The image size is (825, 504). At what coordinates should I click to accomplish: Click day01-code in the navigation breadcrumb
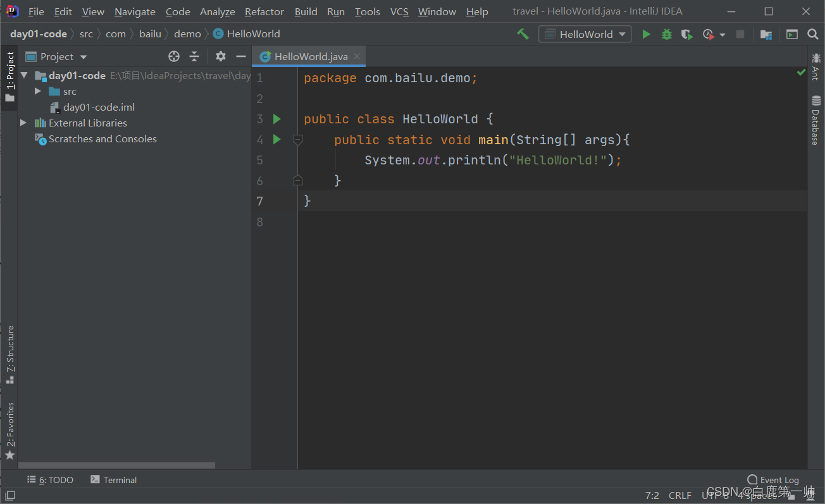[x=39, y=34]
